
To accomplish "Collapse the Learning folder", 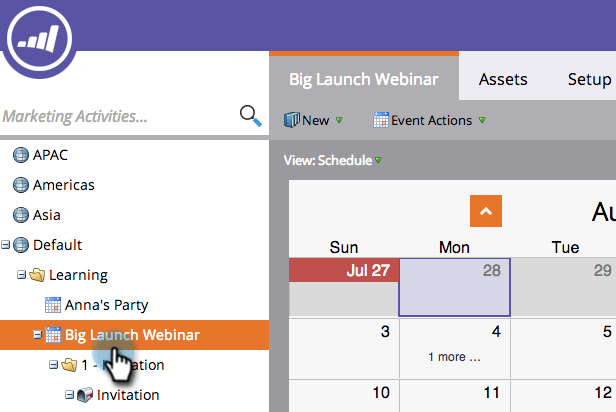I will click(22, 275).
